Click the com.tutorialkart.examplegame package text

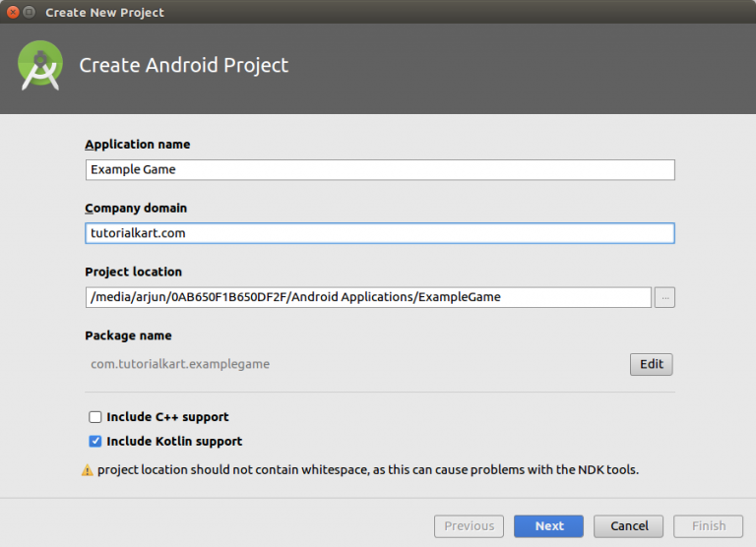(x=180, y=364)
